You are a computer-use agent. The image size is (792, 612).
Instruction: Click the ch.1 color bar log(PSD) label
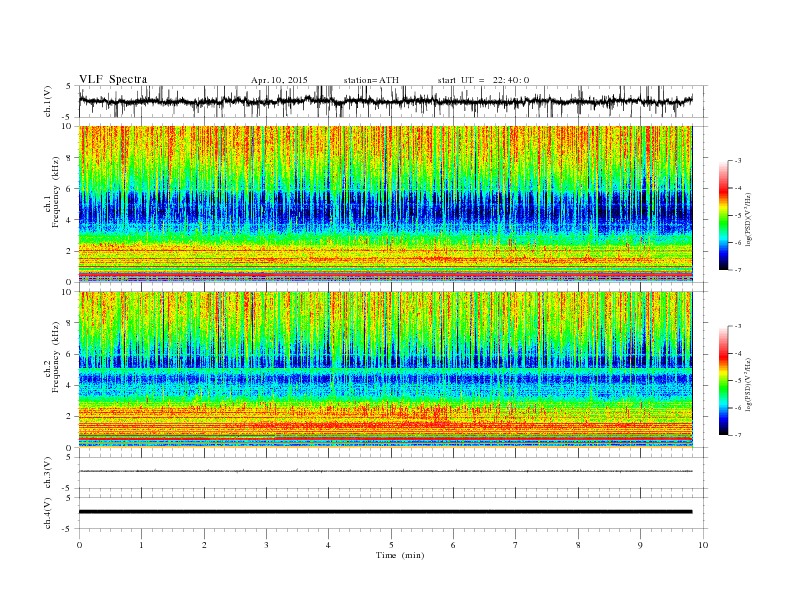(x=747, y=219)
